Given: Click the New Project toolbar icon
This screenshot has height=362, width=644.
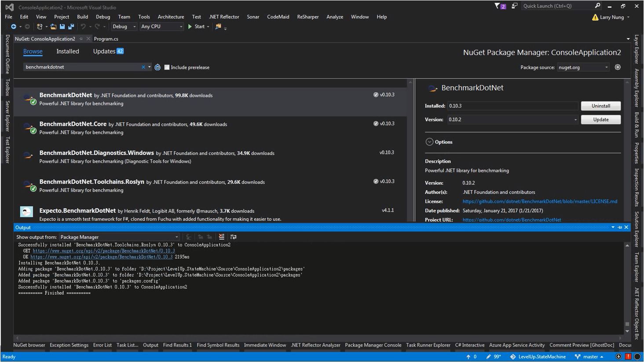Looking at the screenshot, I should [x=40, y=27].
